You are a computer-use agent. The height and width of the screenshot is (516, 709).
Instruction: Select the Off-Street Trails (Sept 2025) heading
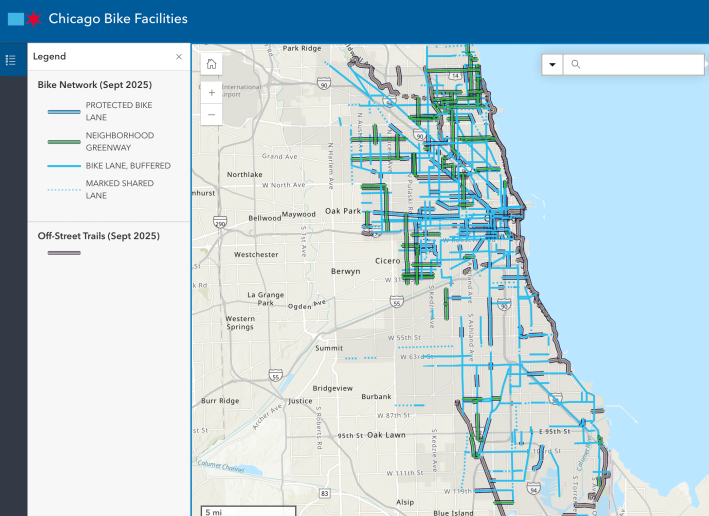tap(98, 236)
